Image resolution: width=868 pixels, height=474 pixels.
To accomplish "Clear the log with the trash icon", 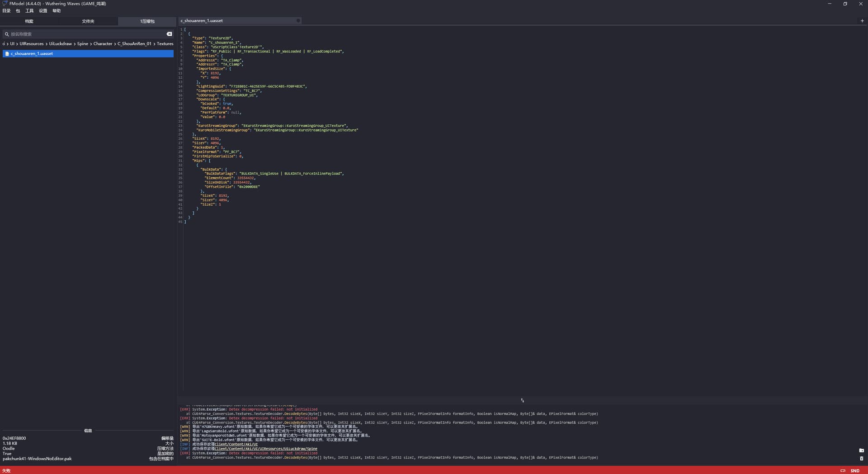I will (x=861, y=459).
